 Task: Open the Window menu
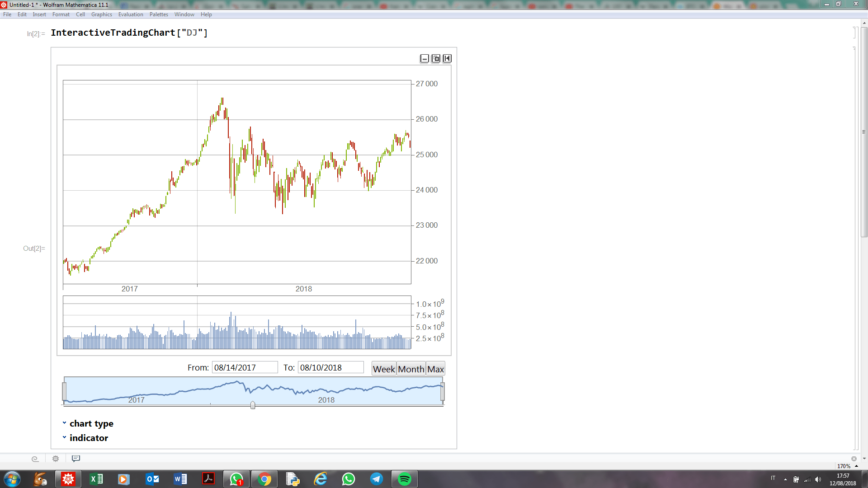click(184, 14)
